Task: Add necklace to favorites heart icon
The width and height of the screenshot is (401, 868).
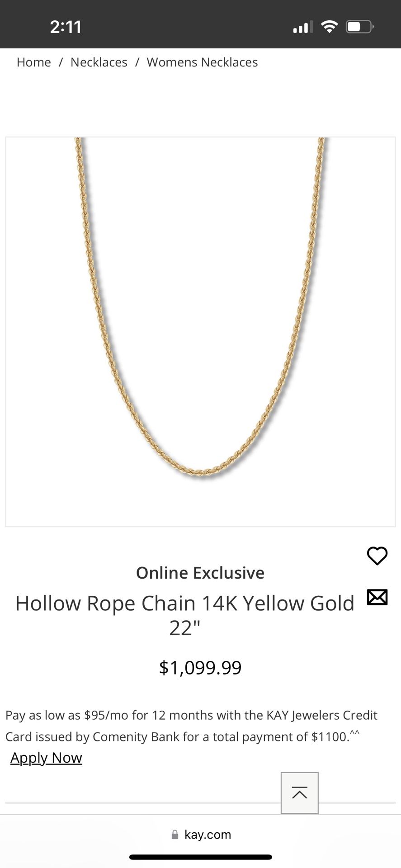Action: pos(377,556)
